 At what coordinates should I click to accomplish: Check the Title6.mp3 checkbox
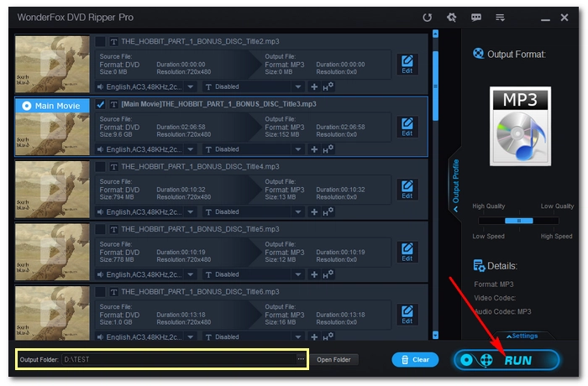pos(100,291)
